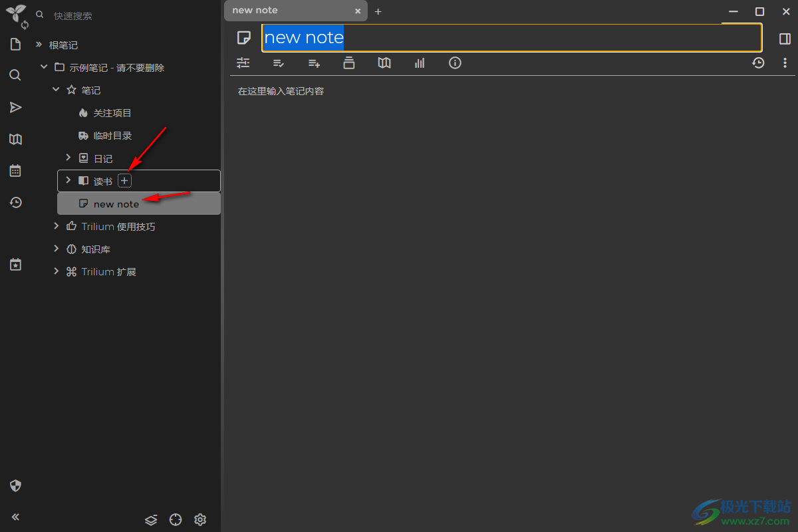Screen dimensions: 798x532
Task: Select the 读书 note in tree
Action: pos(103,182)
